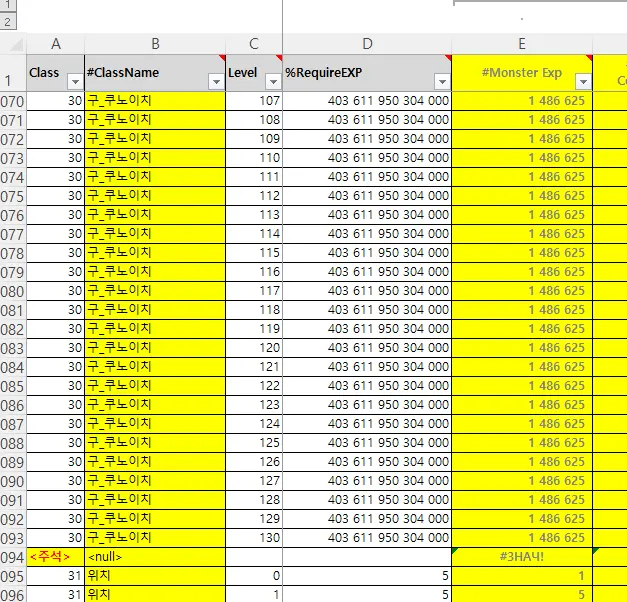The image size is (627, 602).
Task: Click the Level header cell
Action: [x=254, y=73]
